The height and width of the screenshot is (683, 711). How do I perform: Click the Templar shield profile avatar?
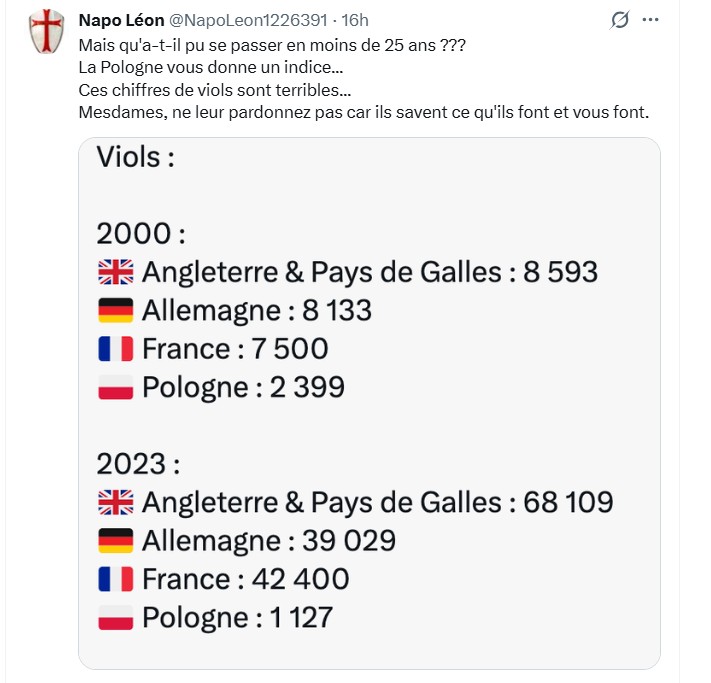coord(43,32)
